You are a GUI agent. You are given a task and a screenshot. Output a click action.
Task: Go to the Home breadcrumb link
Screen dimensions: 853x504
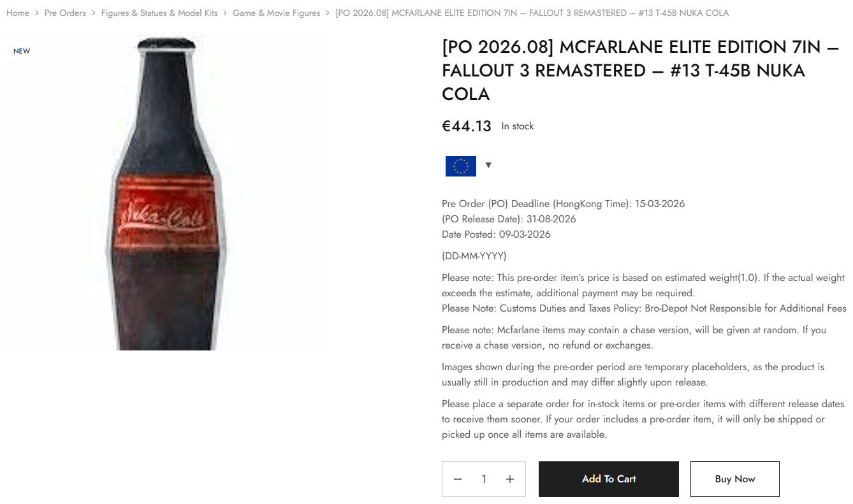tap(18, 13)
